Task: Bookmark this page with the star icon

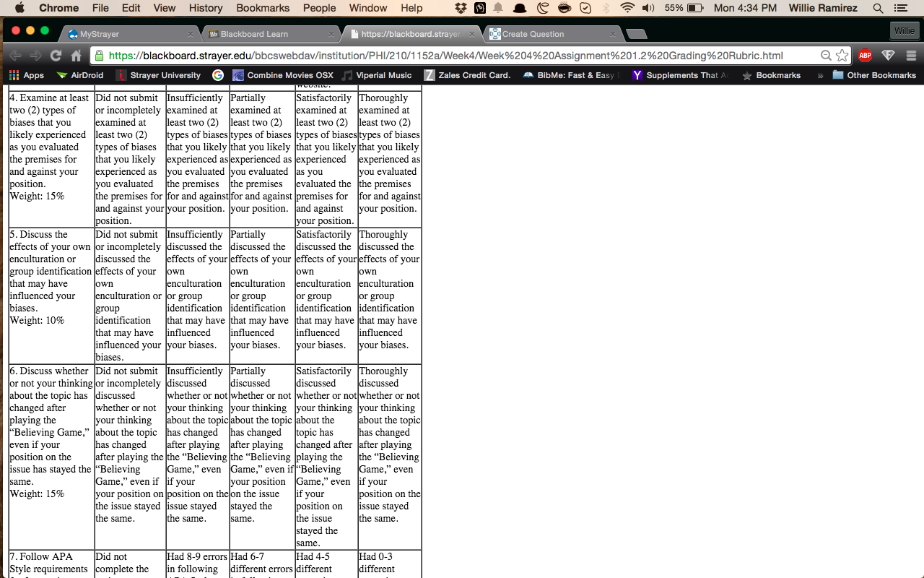Action: pyautogui.click(x=842, y=56)
